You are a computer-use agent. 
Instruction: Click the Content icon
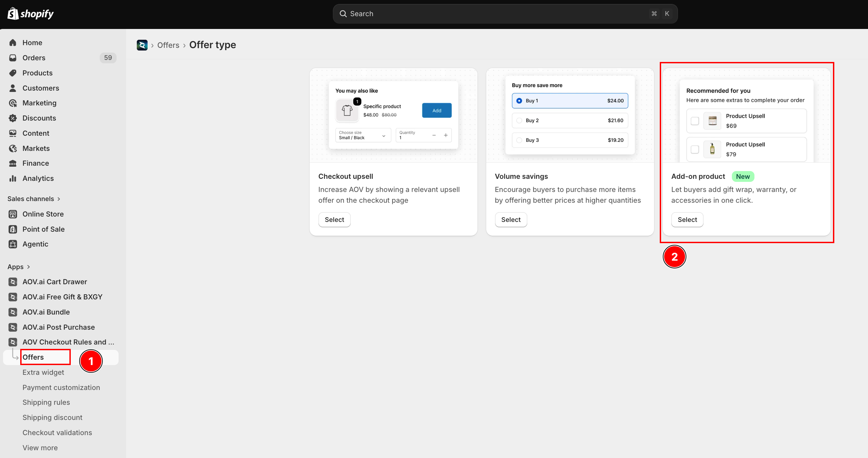pyautogui.click(x=13, y=133)
